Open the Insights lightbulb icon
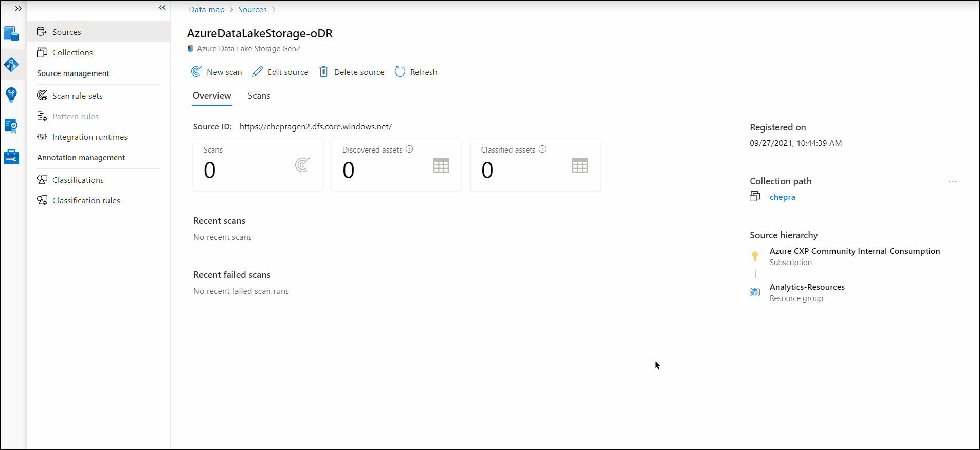This screenshot has width=980, height=450. (x=11, y=95)
